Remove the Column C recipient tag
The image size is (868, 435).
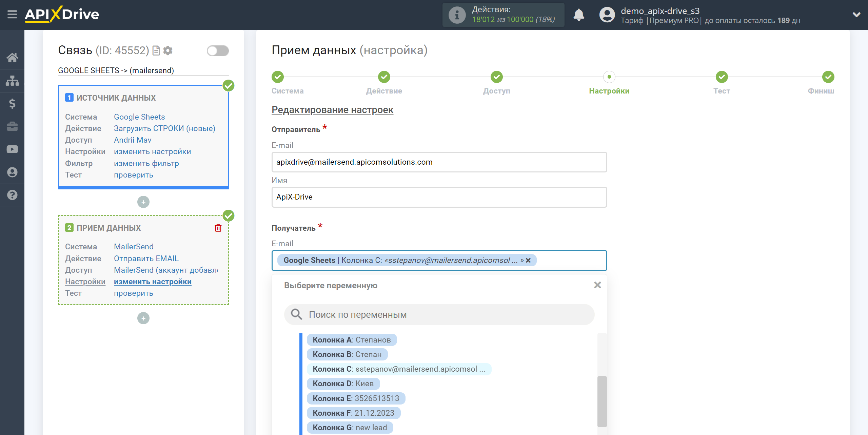click(528, 261)
